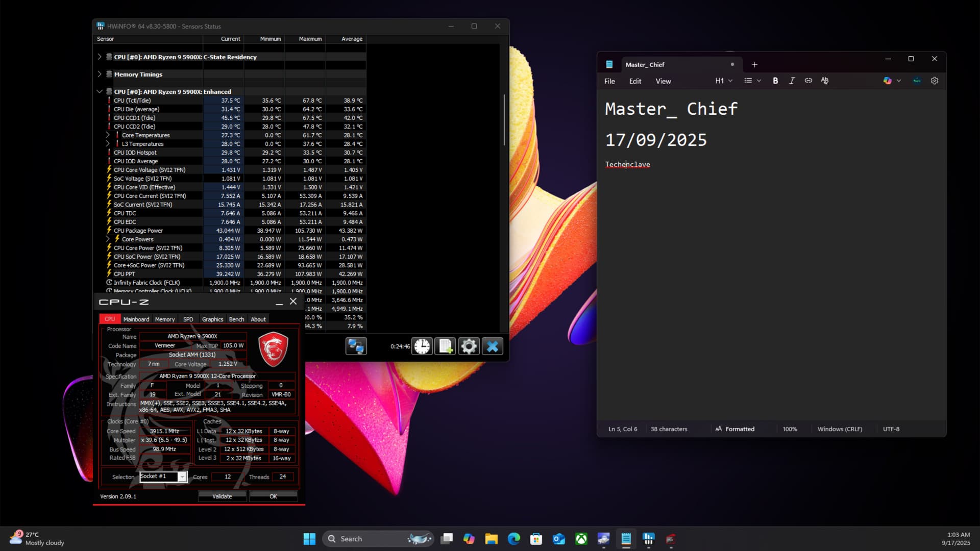Select CPU Package Power sensor row

(x=231, y=231)
